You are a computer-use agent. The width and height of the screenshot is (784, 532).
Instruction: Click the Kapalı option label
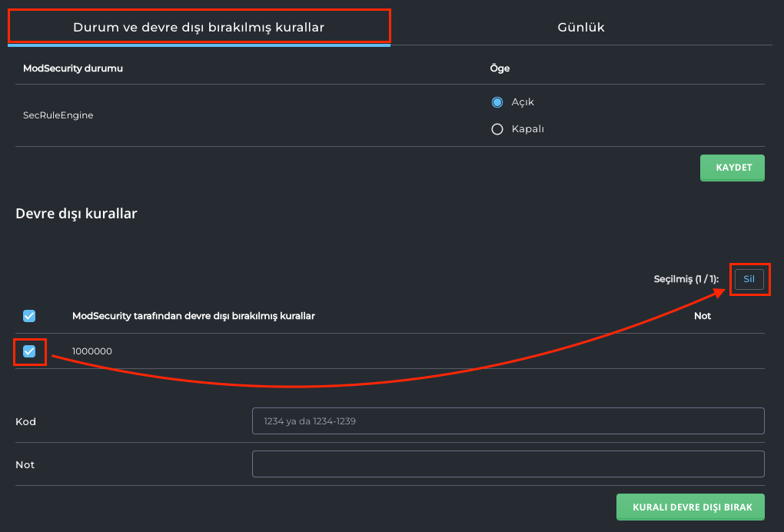click(527, 129)
